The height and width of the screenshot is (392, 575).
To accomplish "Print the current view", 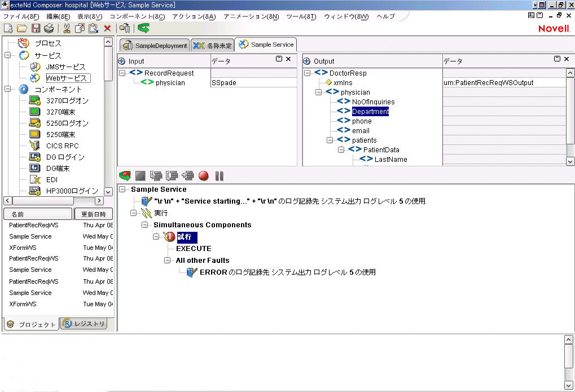I will (49, 28).
